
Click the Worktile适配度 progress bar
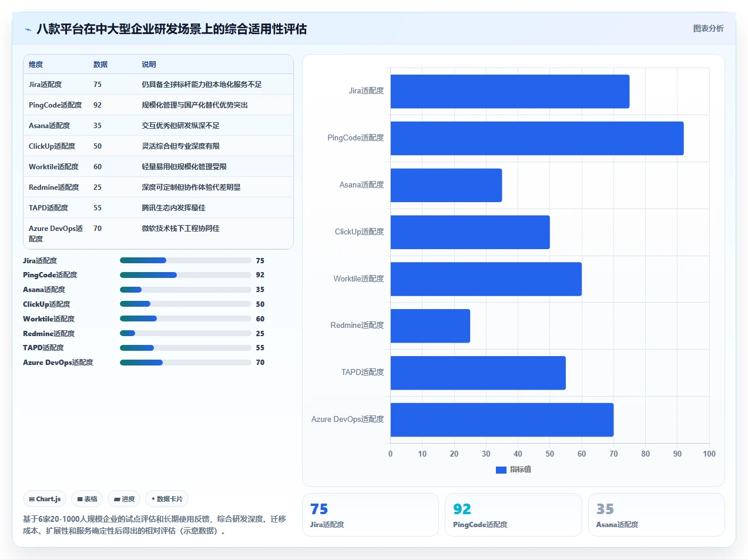click(186, 318)
